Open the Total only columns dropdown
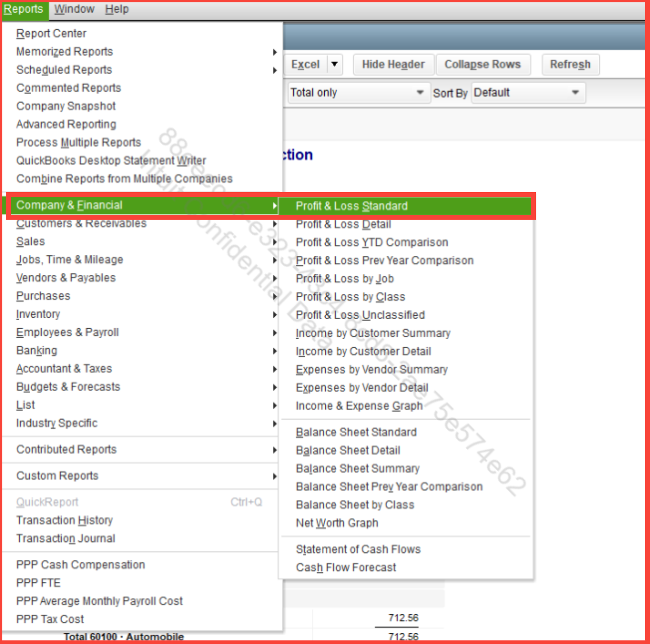The width and height of the screenshot is (650, 644). [x=359, y=93]
